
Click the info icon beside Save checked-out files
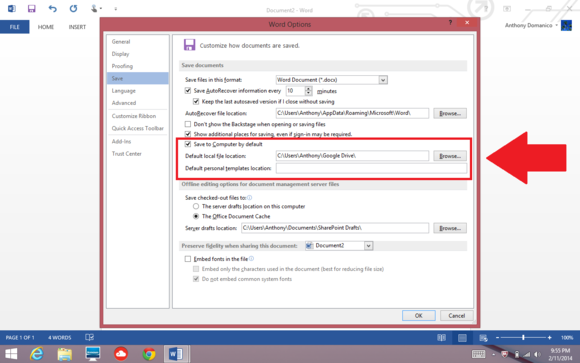point(250,198)
